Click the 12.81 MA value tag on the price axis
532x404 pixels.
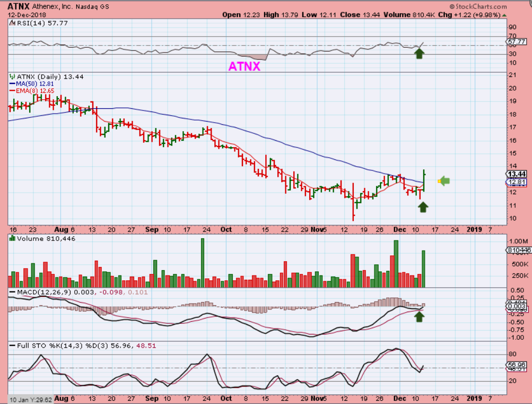(x=517, y=182)
